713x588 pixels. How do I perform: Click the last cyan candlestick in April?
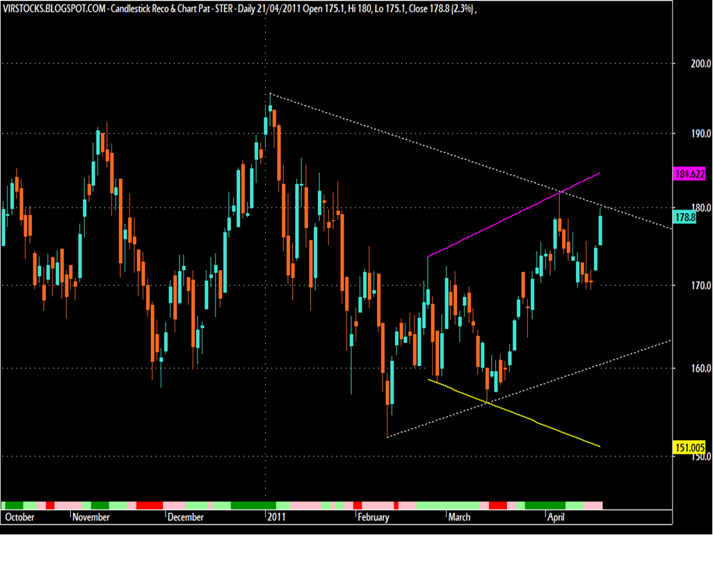tap(600, 230)
